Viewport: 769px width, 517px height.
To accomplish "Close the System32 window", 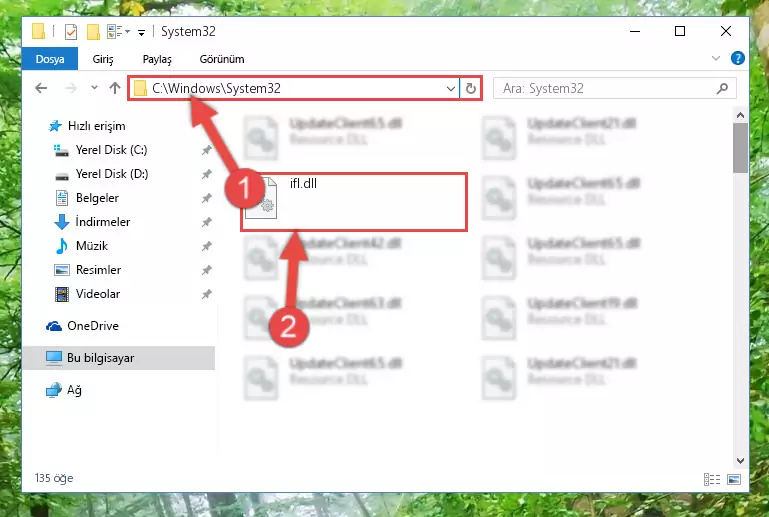I will pos(726,31).
